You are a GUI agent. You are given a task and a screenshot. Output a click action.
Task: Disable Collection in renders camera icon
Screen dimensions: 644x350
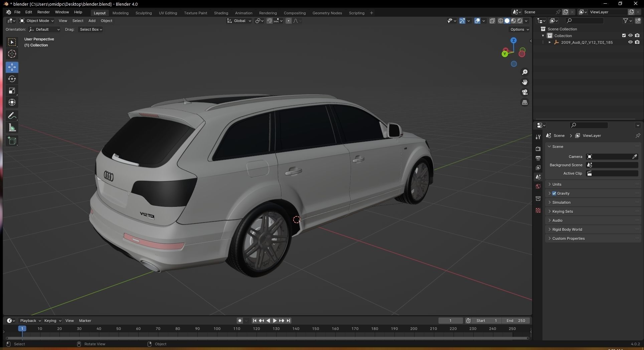pos(637,35)
